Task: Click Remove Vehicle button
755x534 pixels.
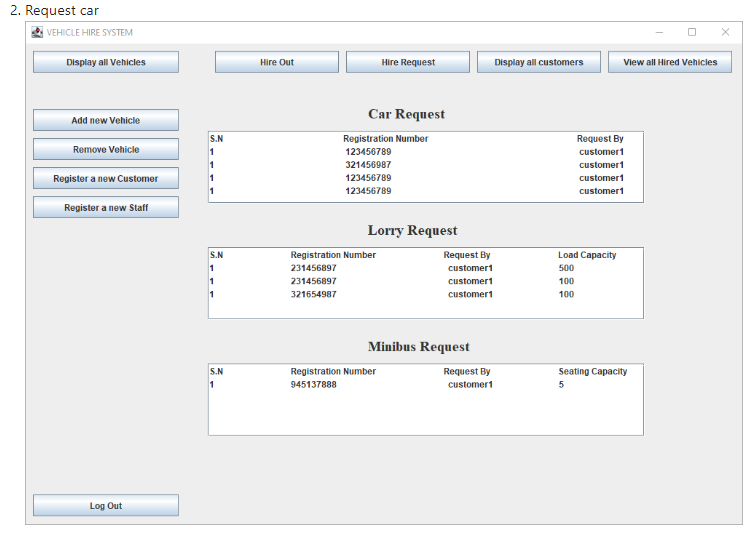Action: 106,149
